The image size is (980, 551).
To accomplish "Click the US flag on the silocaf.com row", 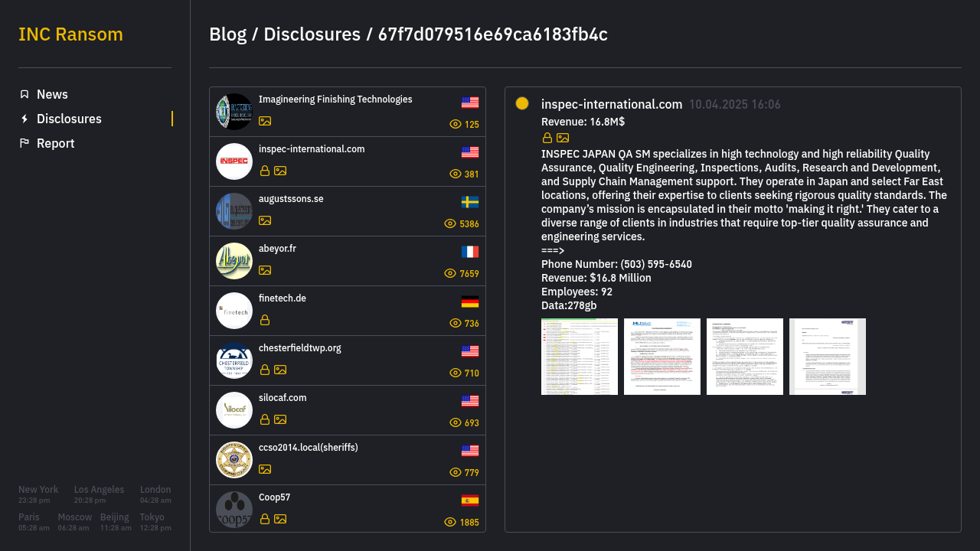I will (x=470, y=401).
